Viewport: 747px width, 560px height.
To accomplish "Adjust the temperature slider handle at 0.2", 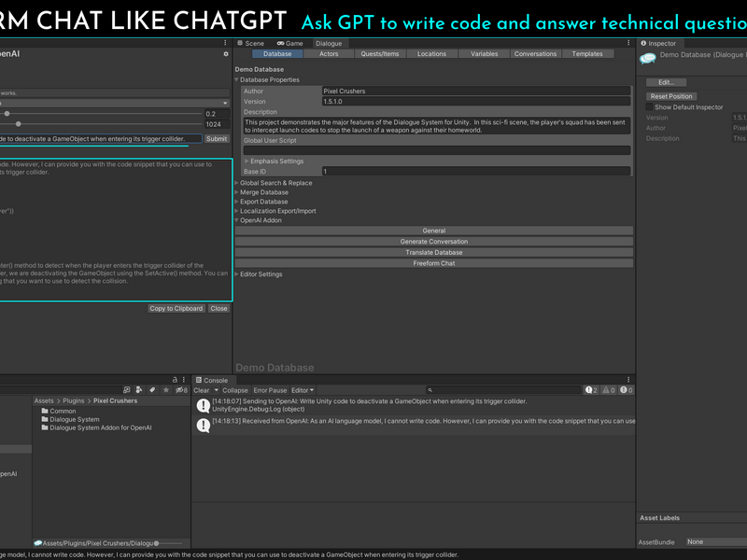I will tap(7, 114).
